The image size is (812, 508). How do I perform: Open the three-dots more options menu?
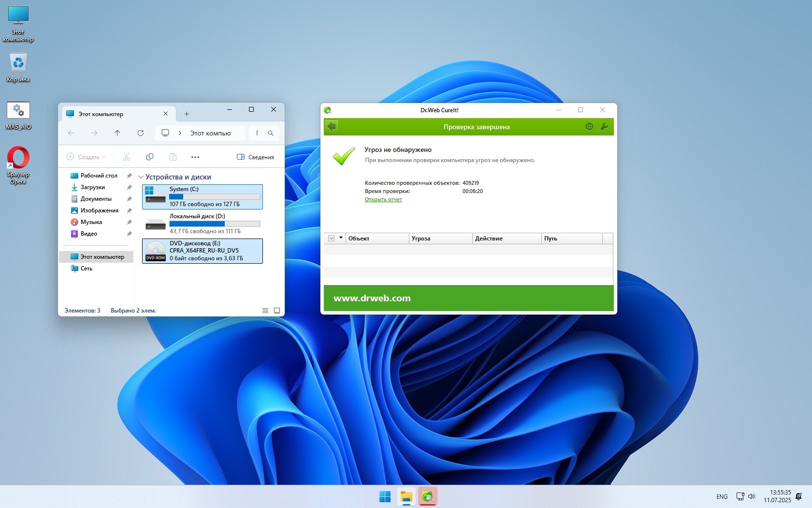[x=195, y=157]
